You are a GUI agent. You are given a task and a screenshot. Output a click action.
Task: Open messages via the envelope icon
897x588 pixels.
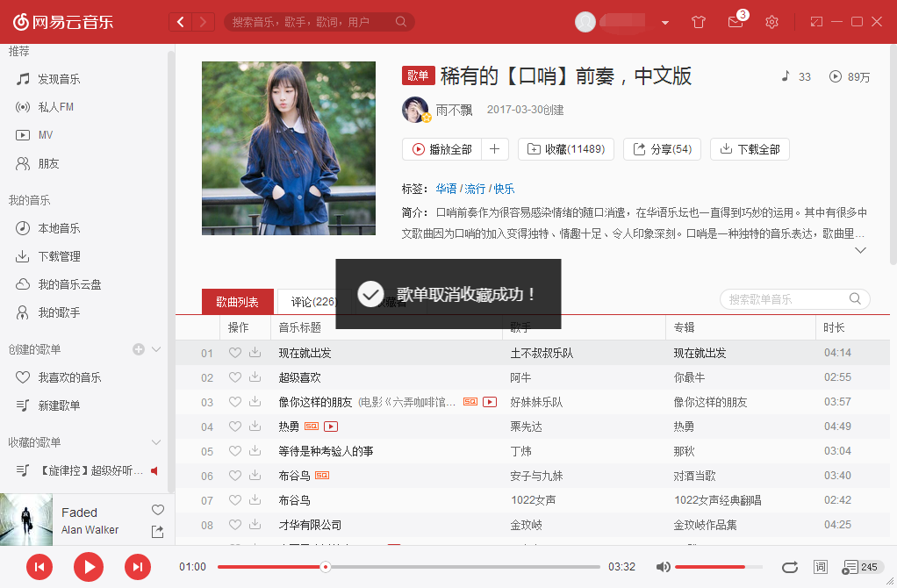pos(735,22)
